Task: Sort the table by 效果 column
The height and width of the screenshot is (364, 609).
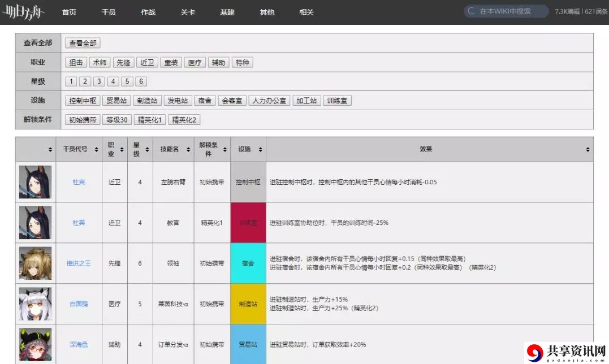Action: click(588, 149)
